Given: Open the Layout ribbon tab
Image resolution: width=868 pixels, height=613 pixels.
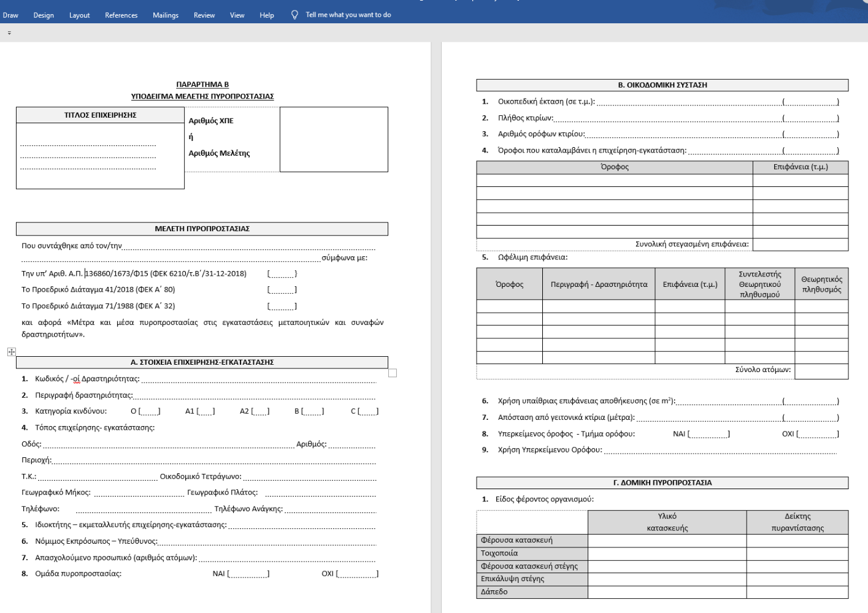Looking at the screenshot, I should (79, 15).
